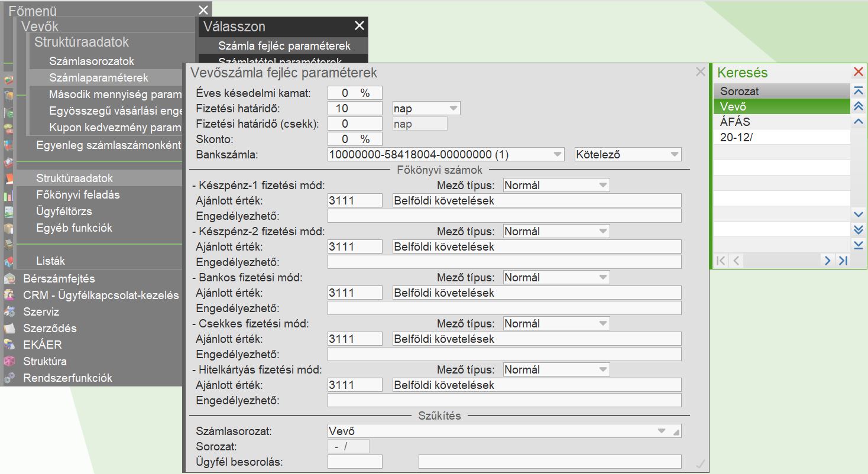Open the Második mennyiség param menu entry
868x474 pixels.
(115, 95)
